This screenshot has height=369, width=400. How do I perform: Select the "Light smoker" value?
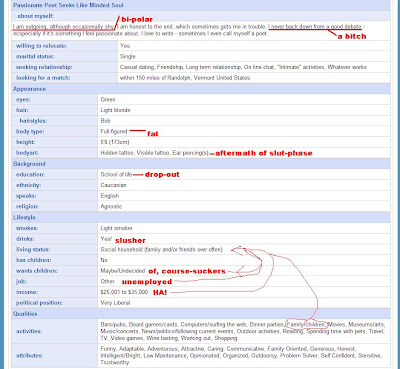pyautogui.click(x=116, y=228)
